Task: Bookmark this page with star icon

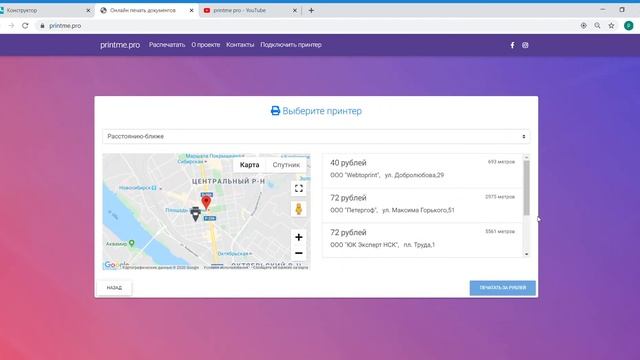Action: coord(611,26)
